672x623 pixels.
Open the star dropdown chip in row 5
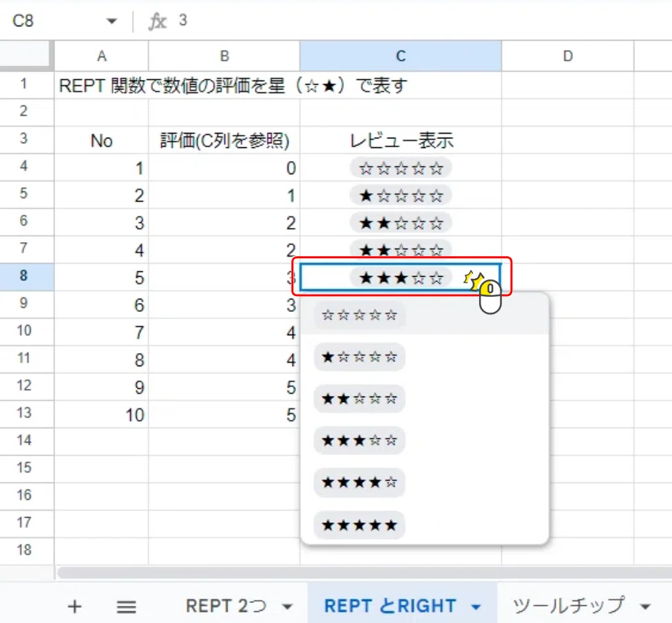pyautogui.click(x=401, y=196)
